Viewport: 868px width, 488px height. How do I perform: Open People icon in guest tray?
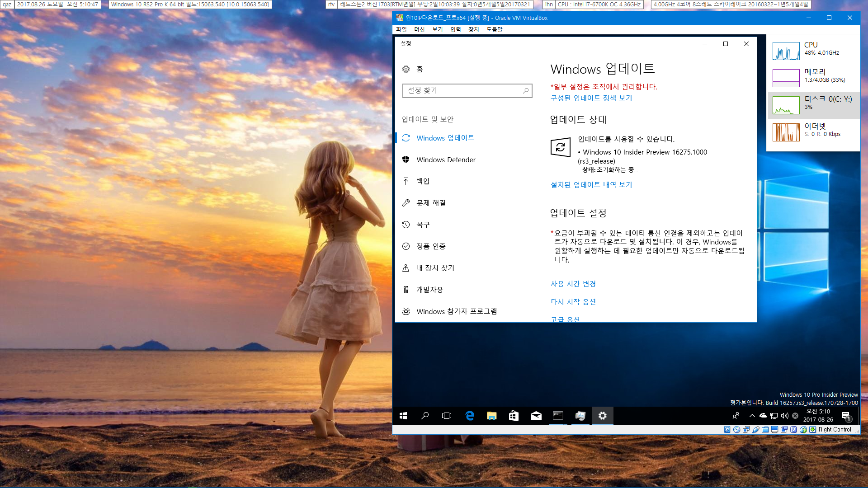click(x=736, y=416)
